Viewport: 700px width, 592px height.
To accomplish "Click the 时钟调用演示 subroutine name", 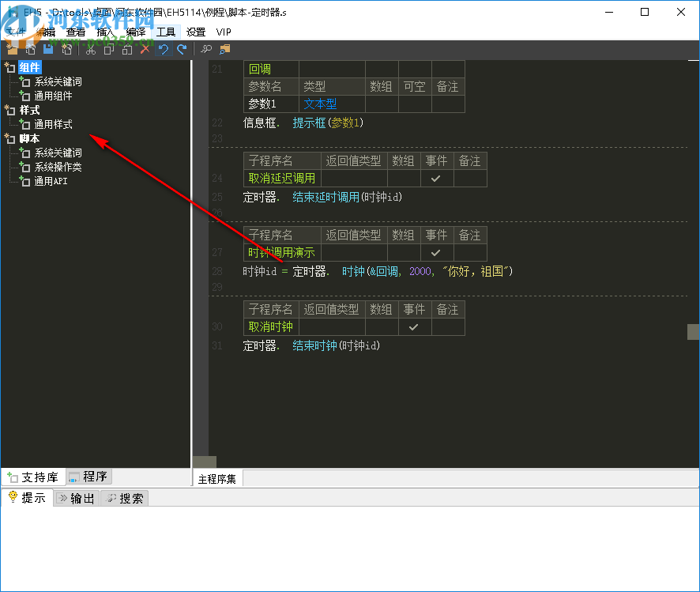I will pyautogui.click(x=282, y=253).
